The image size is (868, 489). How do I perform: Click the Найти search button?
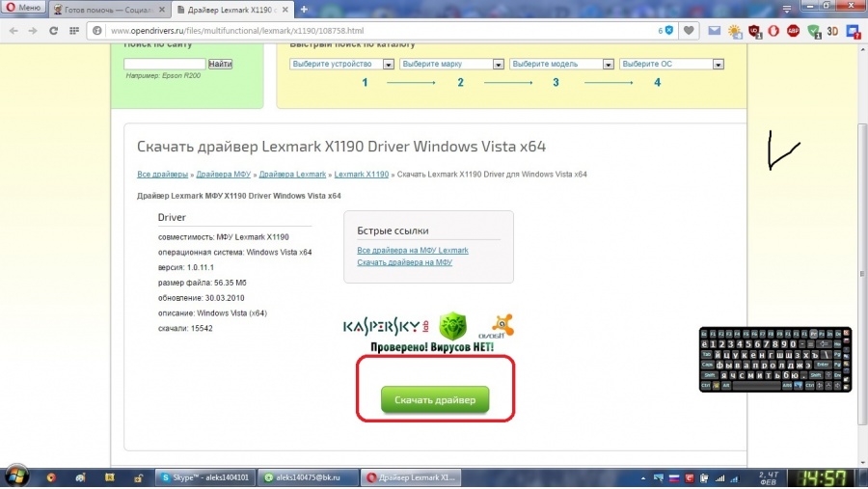tap(220, 64)
